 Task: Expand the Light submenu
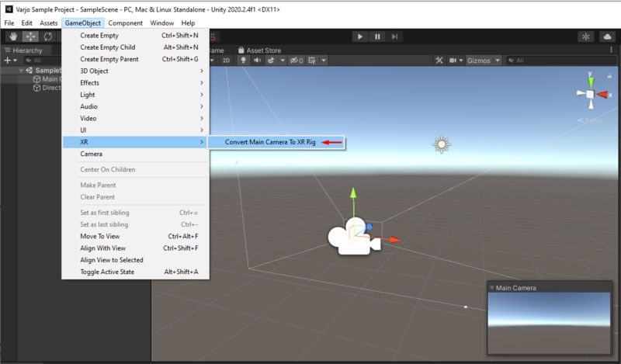pyautogui.click(x=135, y=95)
